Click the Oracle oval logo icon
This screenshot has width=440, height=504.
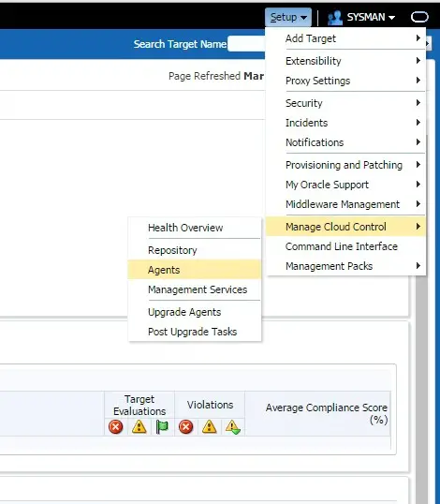tap(419, 17)
